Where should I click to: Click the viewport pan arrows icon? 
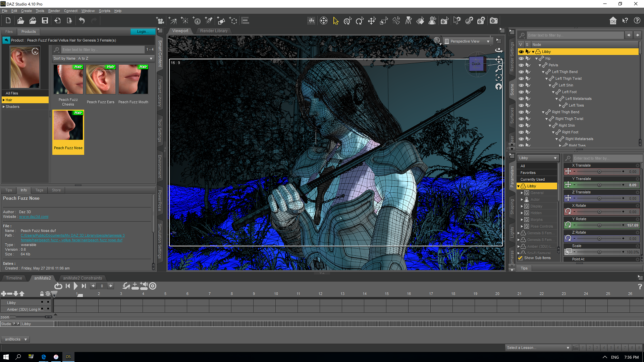point(499,60)
